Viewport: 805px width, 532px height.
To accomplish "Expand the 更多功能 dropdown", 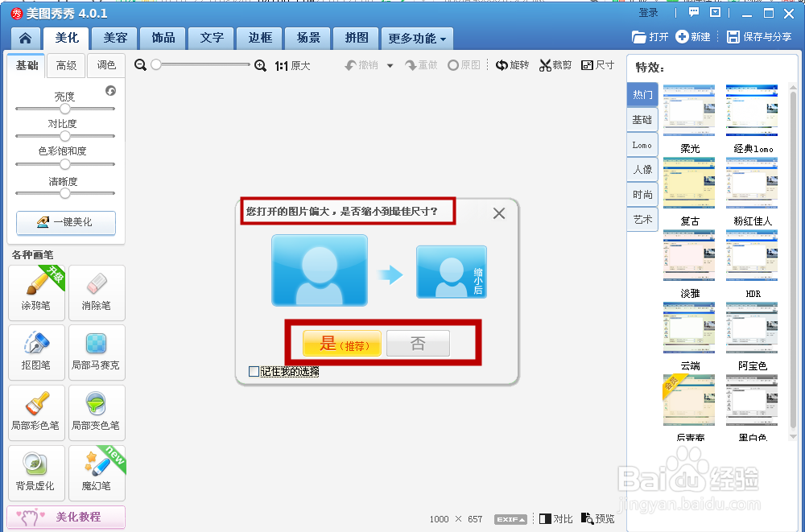I will click(417, 39).
